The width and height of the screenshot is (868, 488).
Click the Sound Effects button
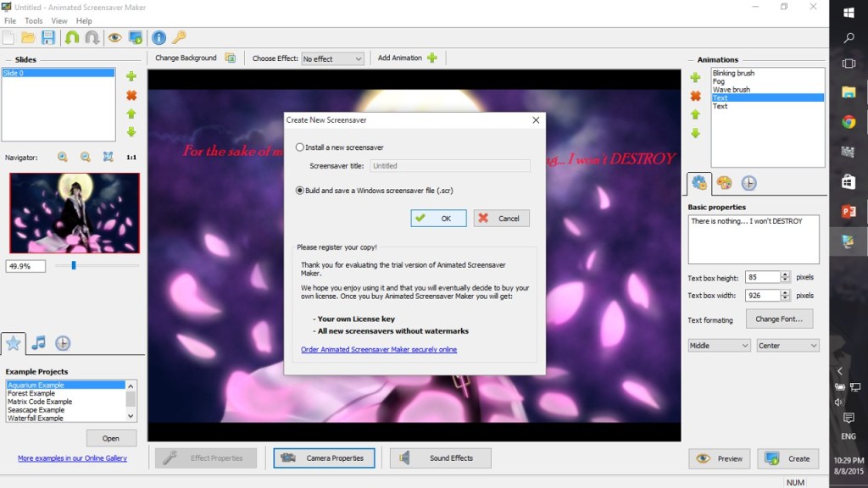pyautogui.click(x=440, y=458)
